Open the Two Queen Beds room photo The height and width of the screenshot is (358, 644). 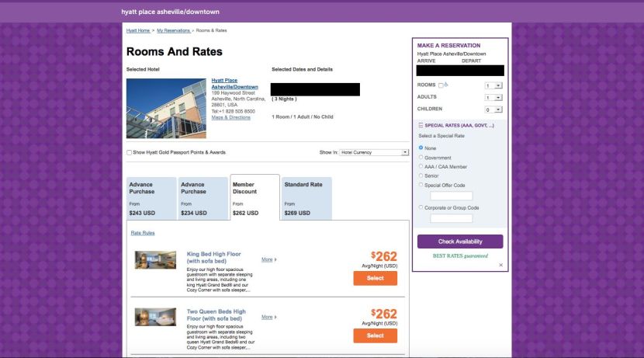(x=155, y=317)
